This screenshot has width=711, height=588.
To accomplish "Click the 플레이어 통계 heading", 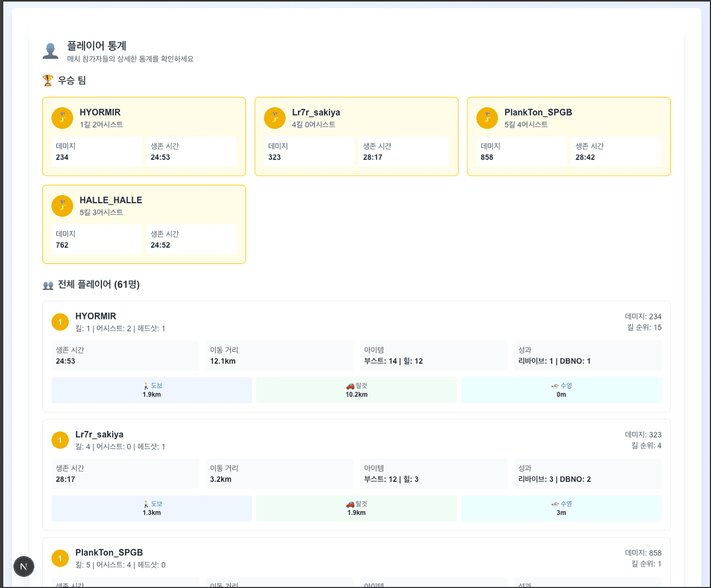I will point(97,46).
